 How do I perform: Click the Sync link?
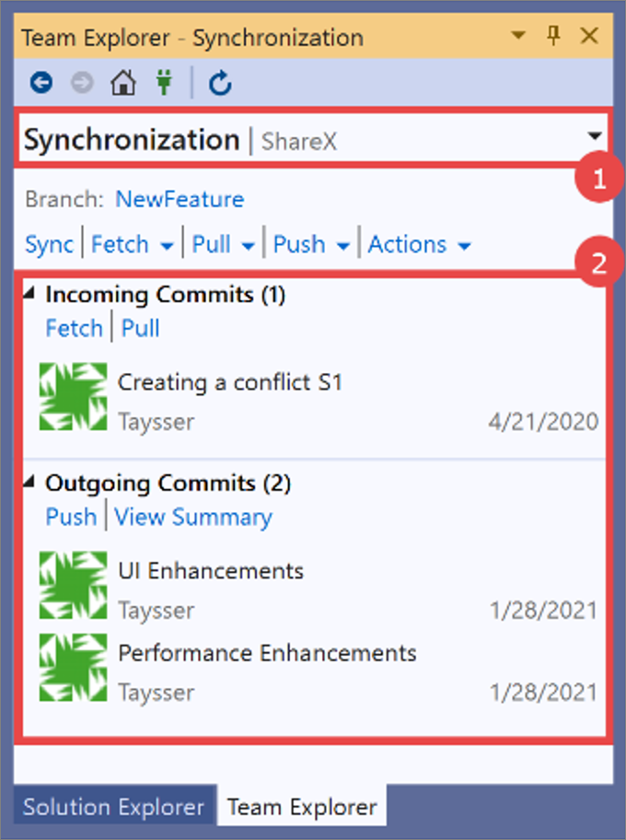pyautogui.click(x=49, y=244)
